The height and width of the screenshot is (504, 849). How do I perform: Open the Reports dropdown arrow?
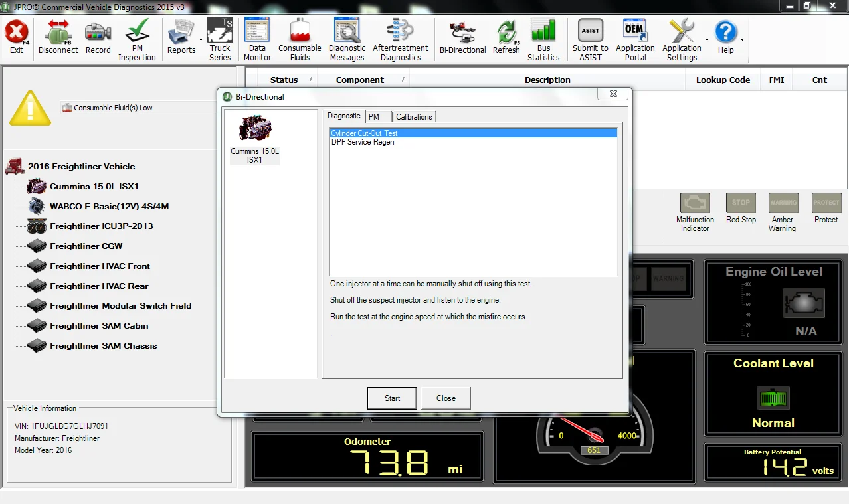tap(201, 40)
